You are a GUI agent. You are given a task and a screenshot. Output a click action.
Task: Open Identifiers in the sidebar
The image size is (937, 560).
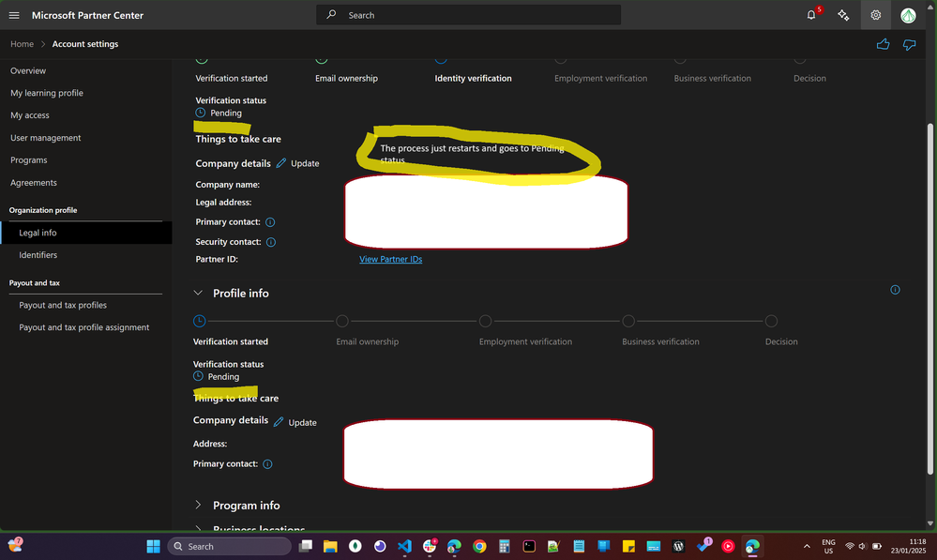pyautogui.click(x=38, y=255)
